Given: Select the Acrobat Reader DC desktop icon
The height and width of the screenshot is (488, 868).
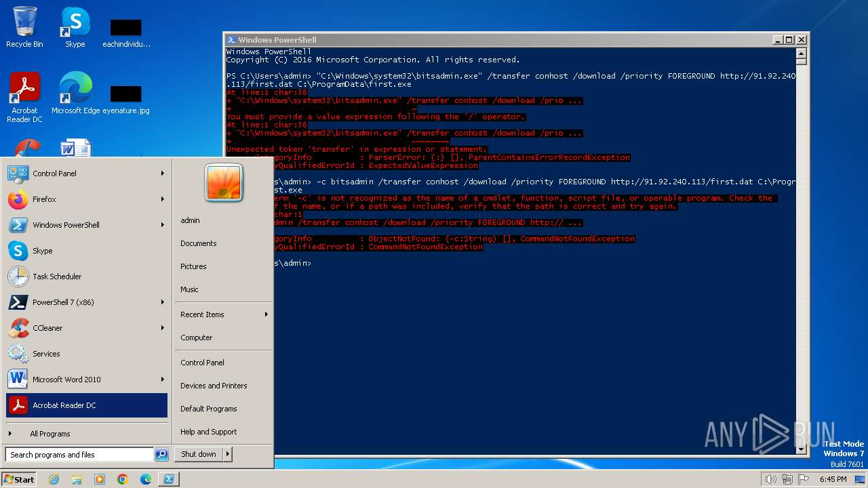Looking at the screenshot, I should (24, 98).
